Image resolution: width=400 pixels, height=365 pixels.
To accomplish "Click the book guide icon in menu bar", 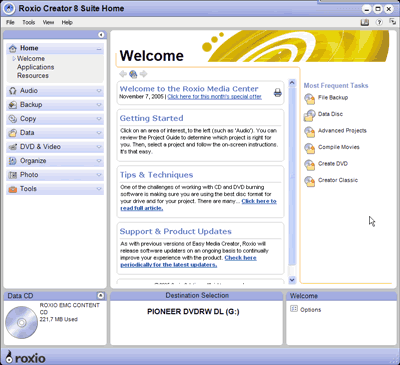I will point(365,22).
